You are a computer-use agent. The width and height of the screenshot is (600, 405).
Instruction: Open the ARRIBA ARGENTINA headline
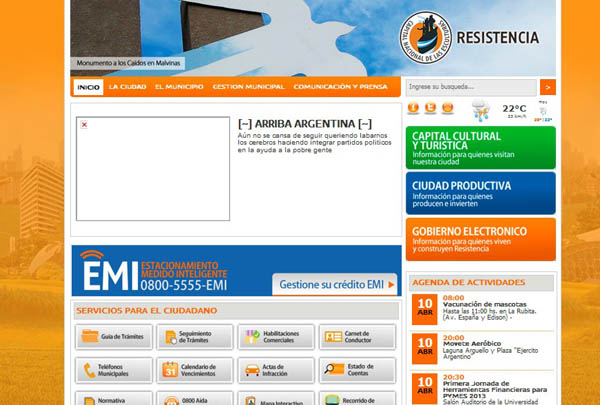[x=305, y=124]
